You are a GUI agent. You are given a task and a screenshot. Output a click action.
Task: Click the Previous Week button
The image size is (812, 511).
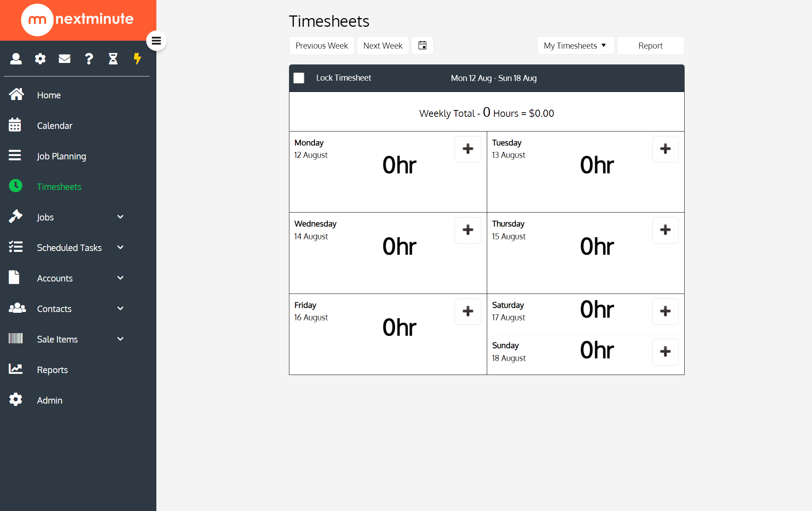point(321,45)
